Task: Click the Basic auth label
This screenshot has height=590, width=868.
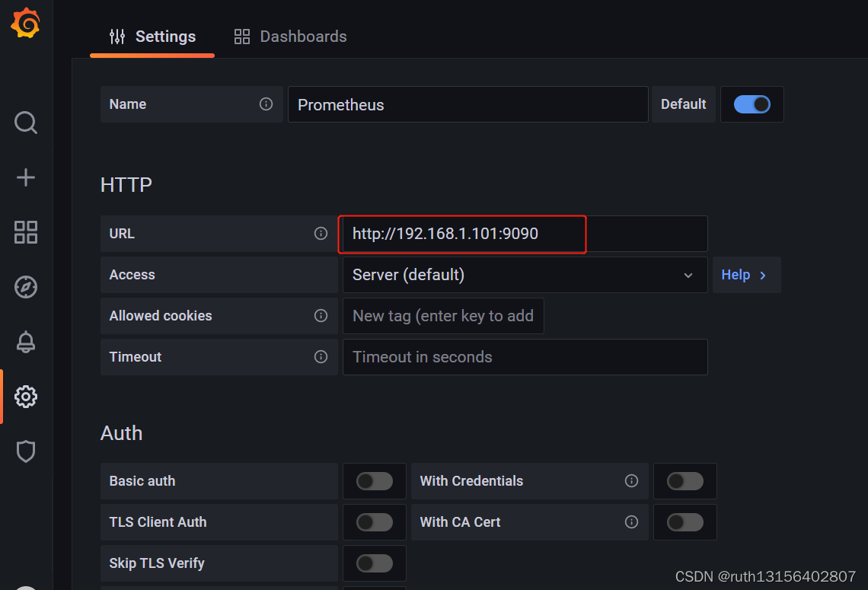Action: coord(142,481)
